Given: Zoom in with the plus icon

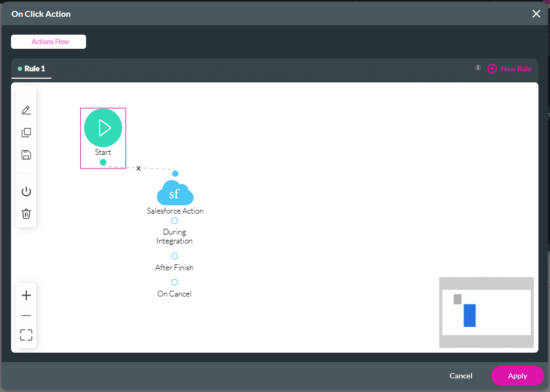Looking at the screenshot, I should click(x=26, y=295).
